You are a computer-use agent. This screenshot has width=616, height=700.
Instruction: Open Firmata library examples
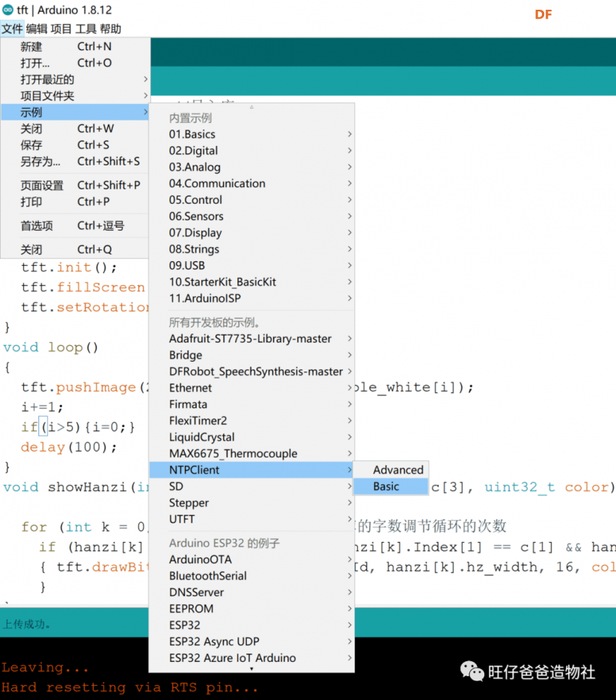(x=251, y=404)
